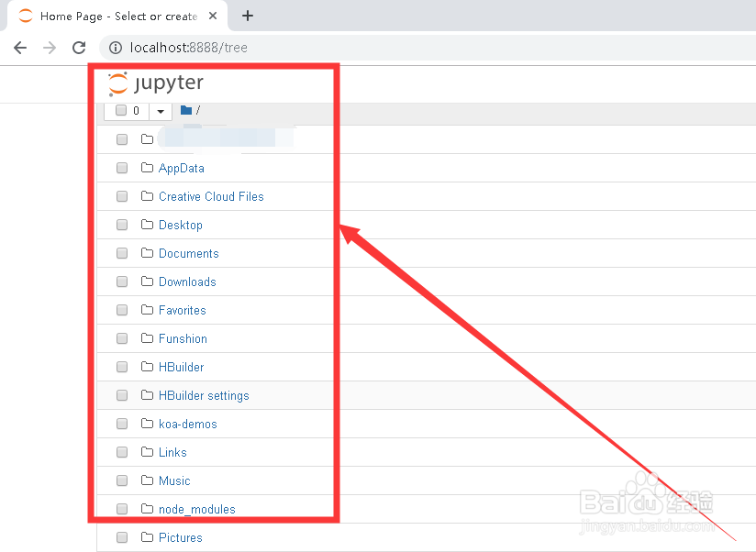The width and height of the screenshot is (756, 552).
Task: Click the folder icon beside AppData
Action: coord(147,168)
